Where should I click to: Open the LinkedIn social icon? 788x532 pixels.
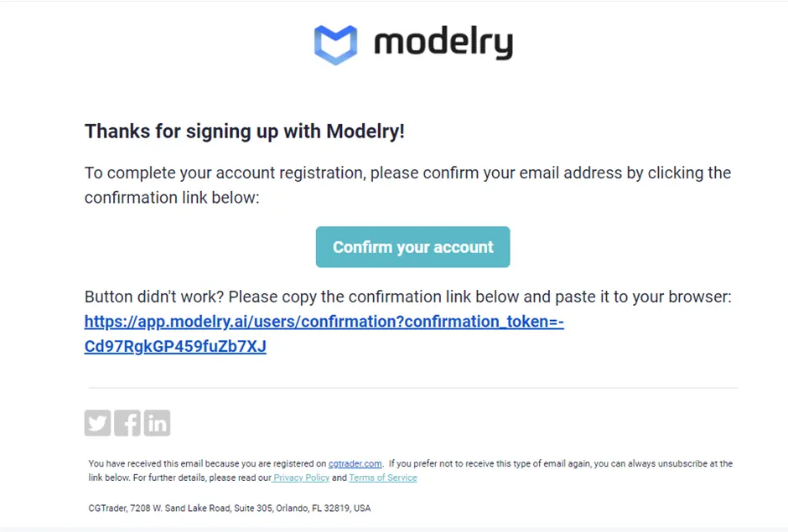[x=157, y=423]
